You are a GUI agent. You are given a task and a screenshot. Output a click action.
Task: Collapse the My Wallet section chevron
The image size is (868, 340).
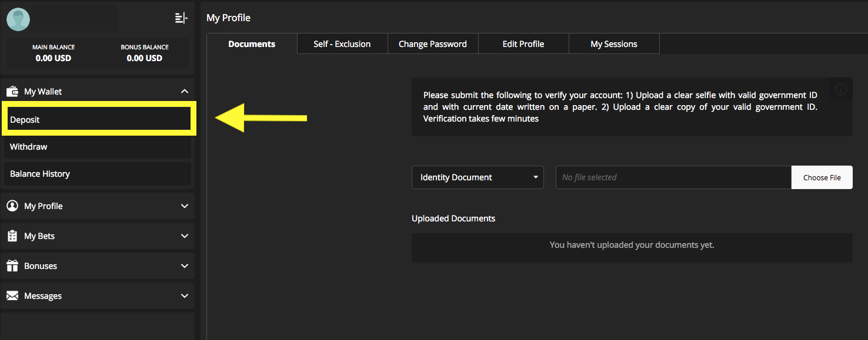pos(185,92)
